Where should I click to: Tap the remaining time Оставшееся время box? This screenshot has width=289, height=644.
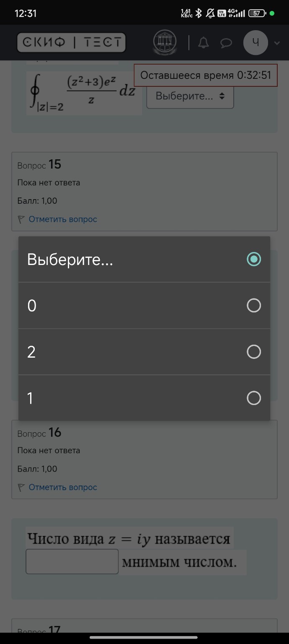pos(206,75)
